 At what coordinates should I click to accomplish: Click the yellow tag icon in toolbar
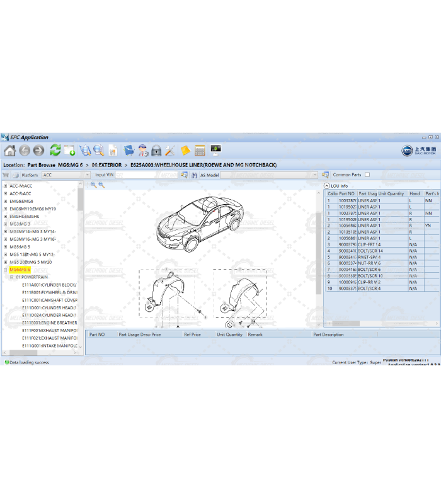pos(185,151)
